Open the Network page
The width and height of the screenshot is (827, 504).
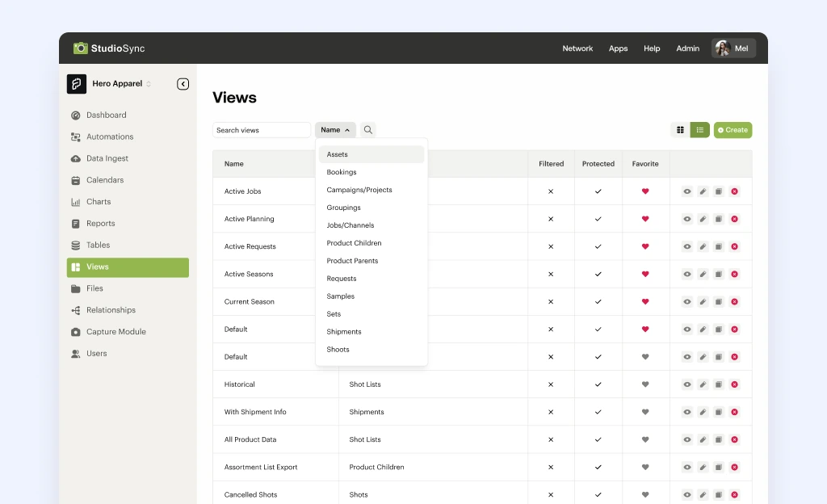tap(577, 48)
